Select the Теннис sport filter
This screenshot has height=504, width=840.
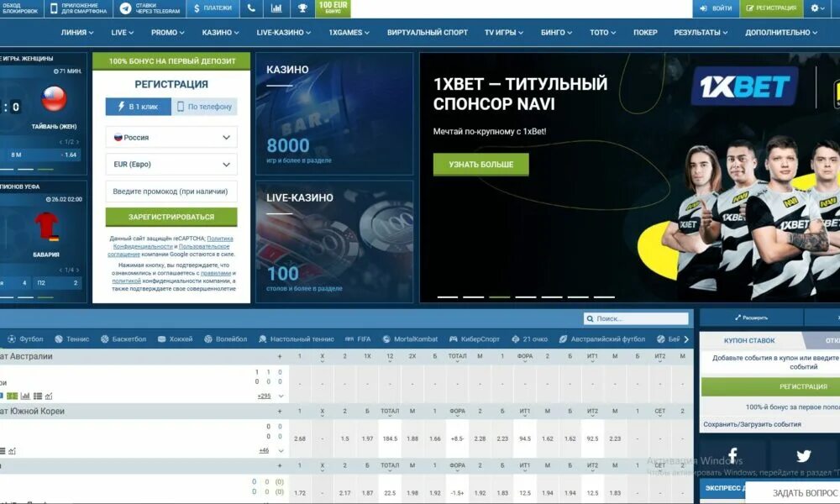(x=72, y=339)
